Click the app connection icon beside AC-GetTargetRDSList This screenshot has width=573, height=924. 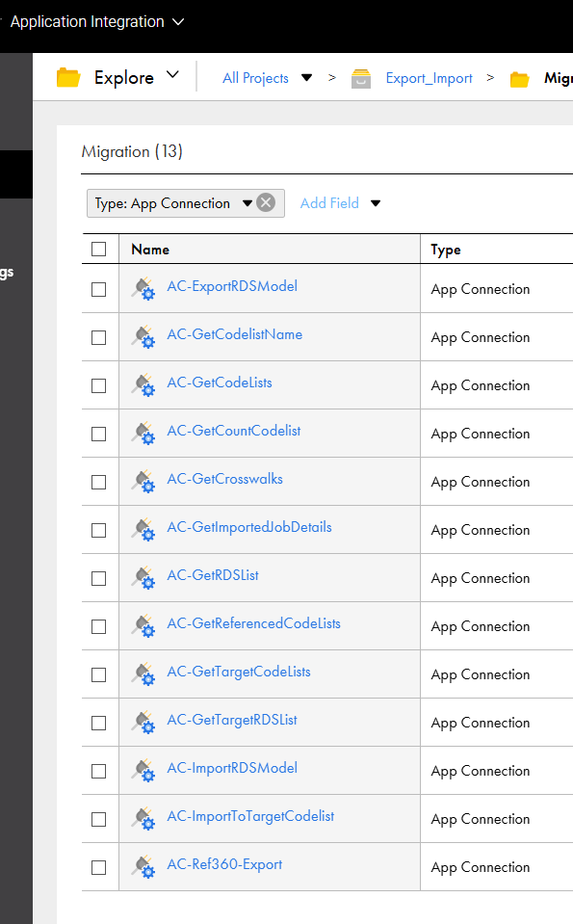(x=143, y=723)
